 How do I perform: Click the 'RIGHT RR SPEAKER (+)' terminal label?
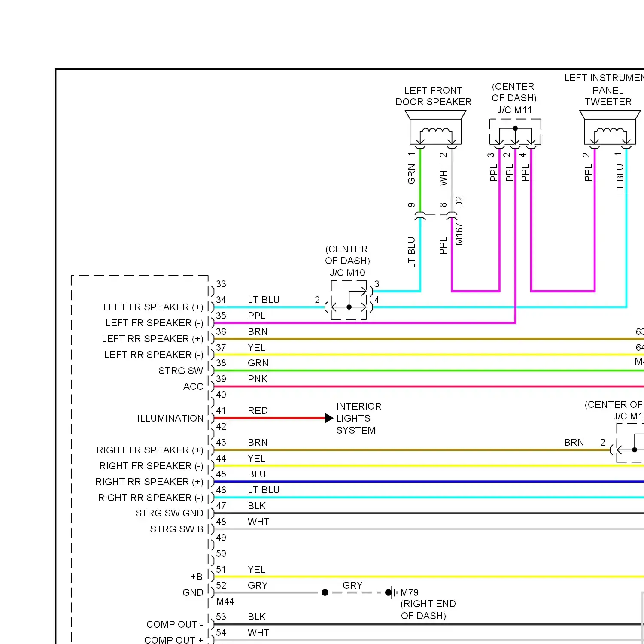pyautogui.click(x=149, y=482)
